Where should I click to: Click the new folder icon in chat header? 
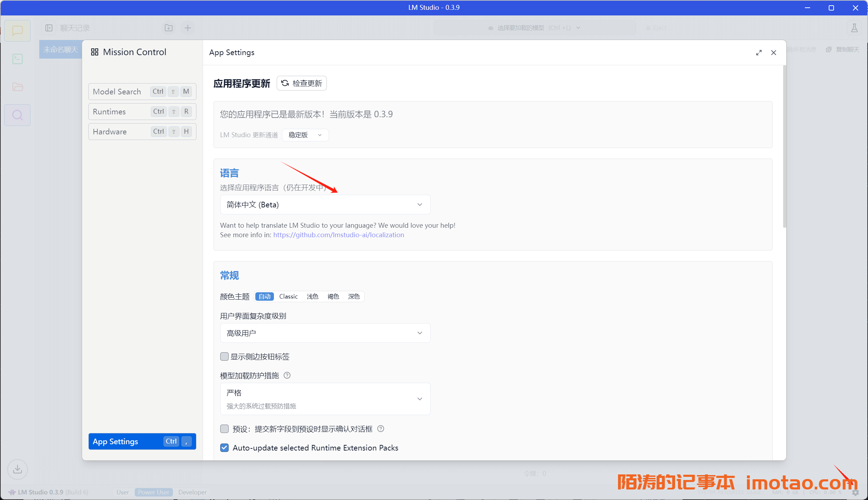tap(169, 28)
